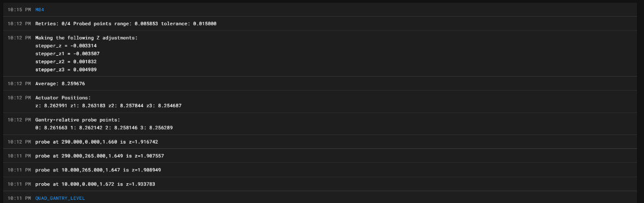Select the stepper_z3 = 0.004989 line
This screenshot has height=203, width=644.
(66, 70)
